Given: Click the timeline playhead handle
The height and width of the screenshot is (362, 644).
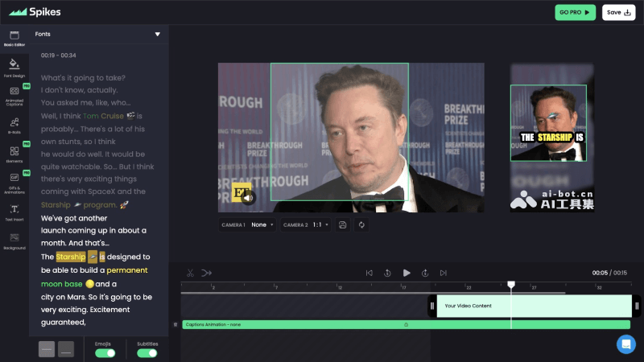Looking at the screenshot, I should pos(510,284).
